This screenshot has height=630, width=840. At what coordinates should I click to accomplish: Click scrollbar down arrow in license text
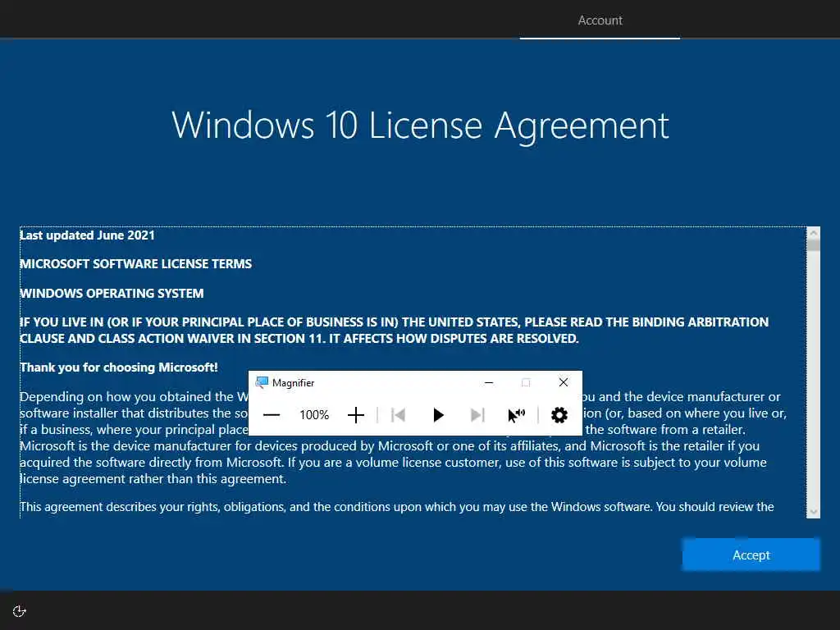pyautogui.click(x=813, y=512)
